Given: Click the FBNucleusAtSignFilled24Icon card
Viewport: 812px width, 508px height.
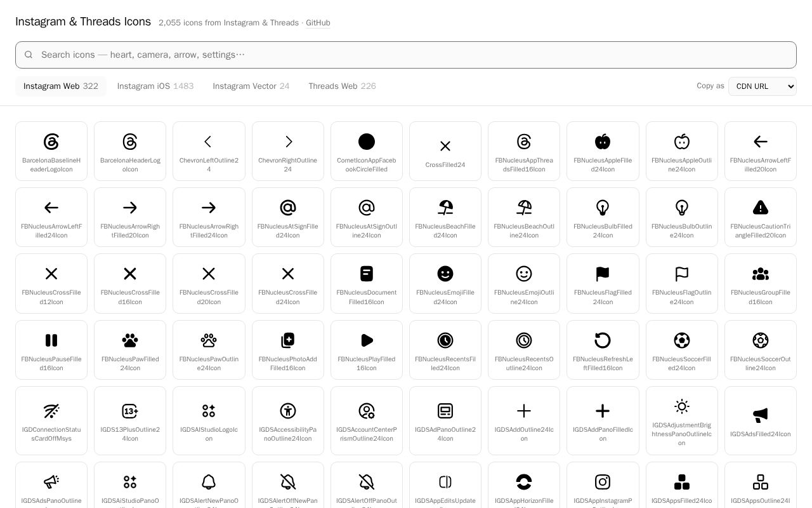Looking at the screenshot, I should tap(288, 217).
